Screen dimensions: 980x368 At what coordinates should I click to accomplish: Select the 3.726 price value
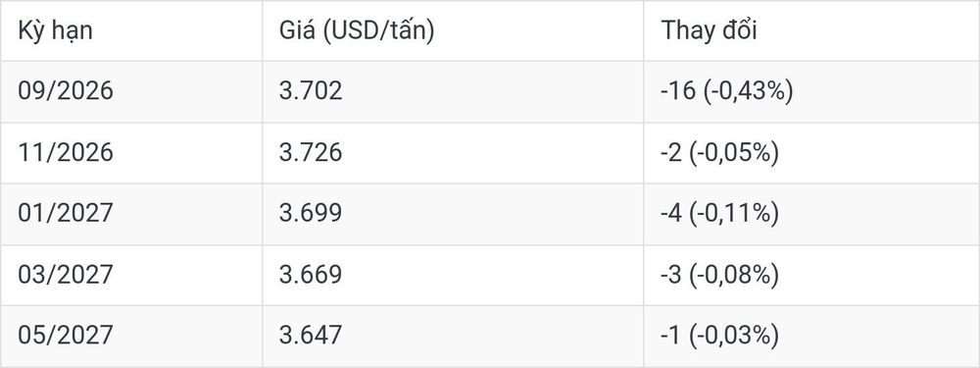(311, 153)
